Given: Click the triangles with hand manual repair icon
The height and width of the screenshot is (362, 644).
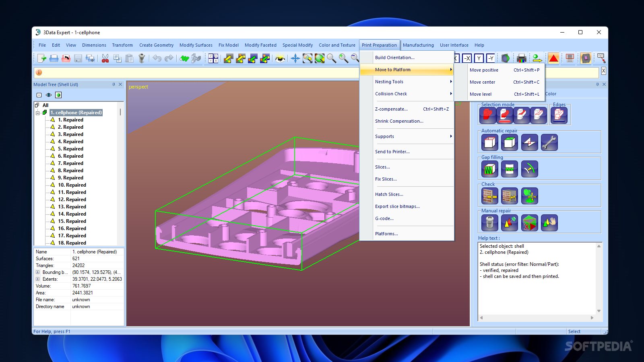Looking at the screenshot, I should tap(549, 222).
